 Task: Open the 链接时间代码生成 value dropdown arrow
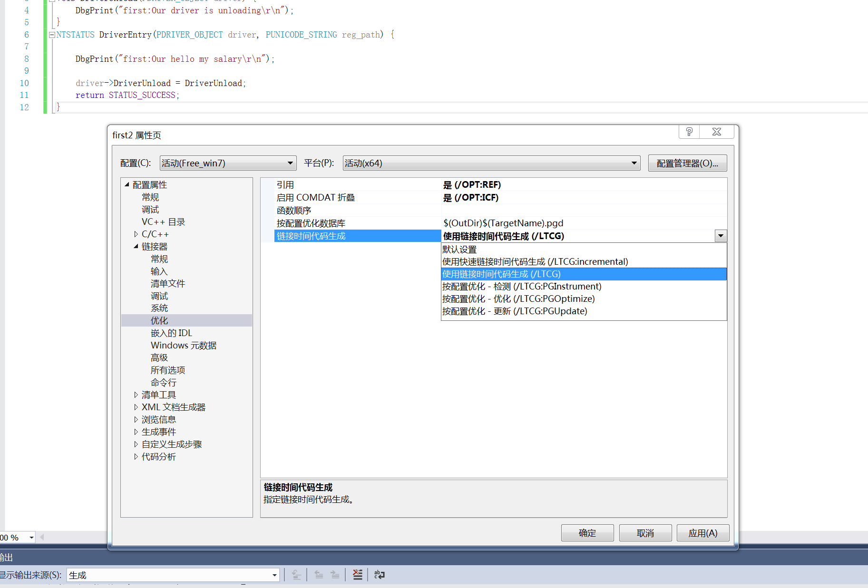click(x=720, y=236)
